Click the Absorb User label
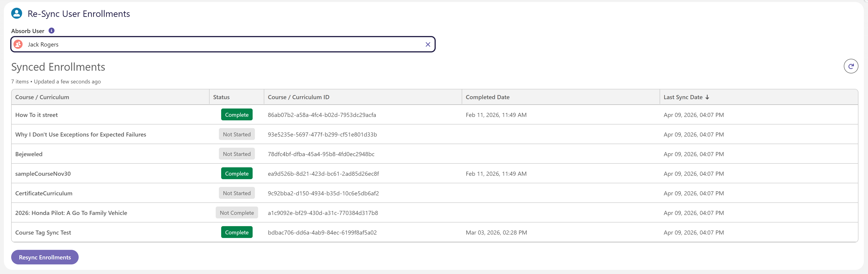 28,31
